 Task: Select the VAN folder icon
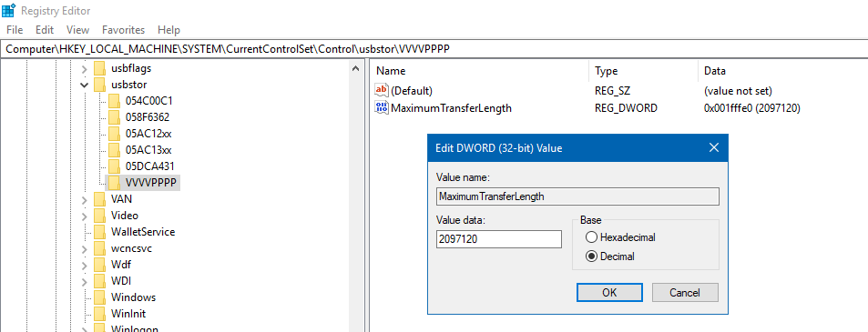(99, 199)
